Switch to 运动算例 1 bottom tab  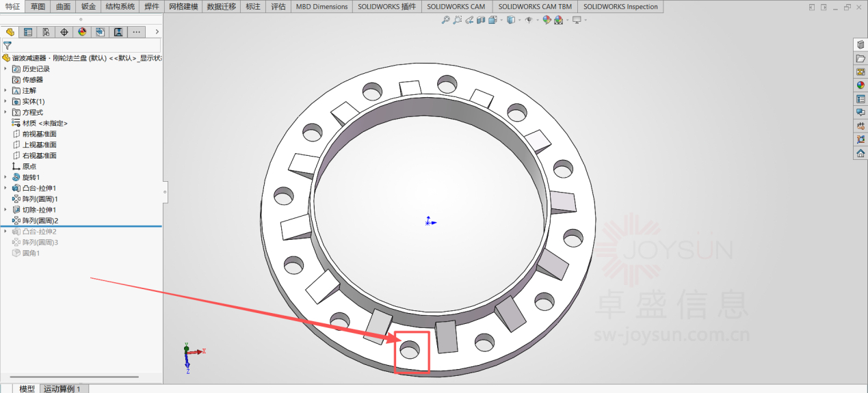pos(62,388)
